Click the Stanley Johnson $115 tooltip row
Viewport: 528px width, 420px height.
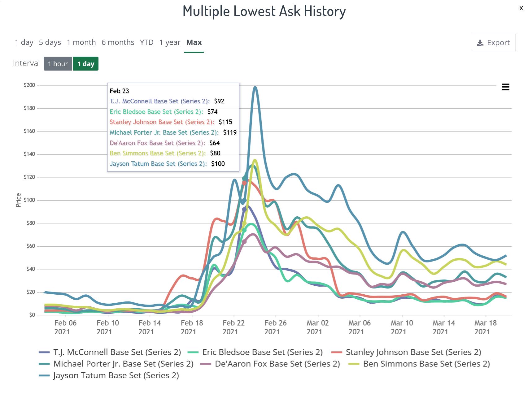pyautogui.click(x=171, y=122)
